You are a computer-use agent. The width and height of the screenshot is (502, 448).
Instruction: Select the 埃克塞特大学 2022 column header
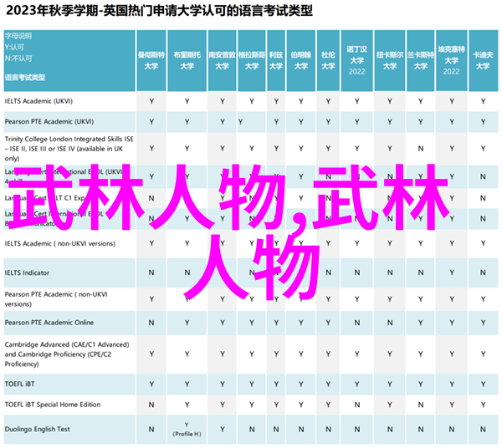point(452,60)
